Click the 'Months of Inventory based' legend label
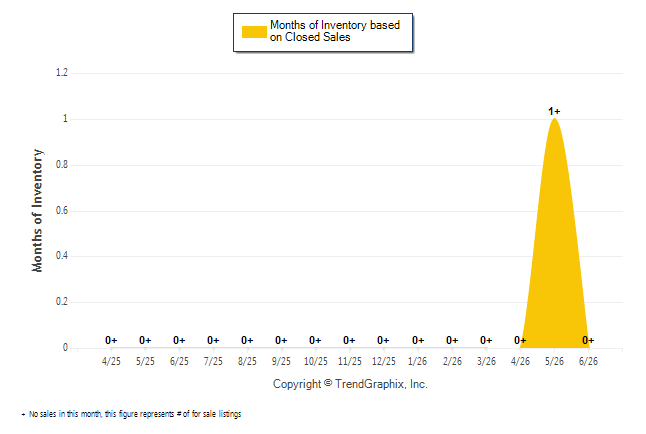The height and width of the screenshot is (434, 646). tap(335, 25)
